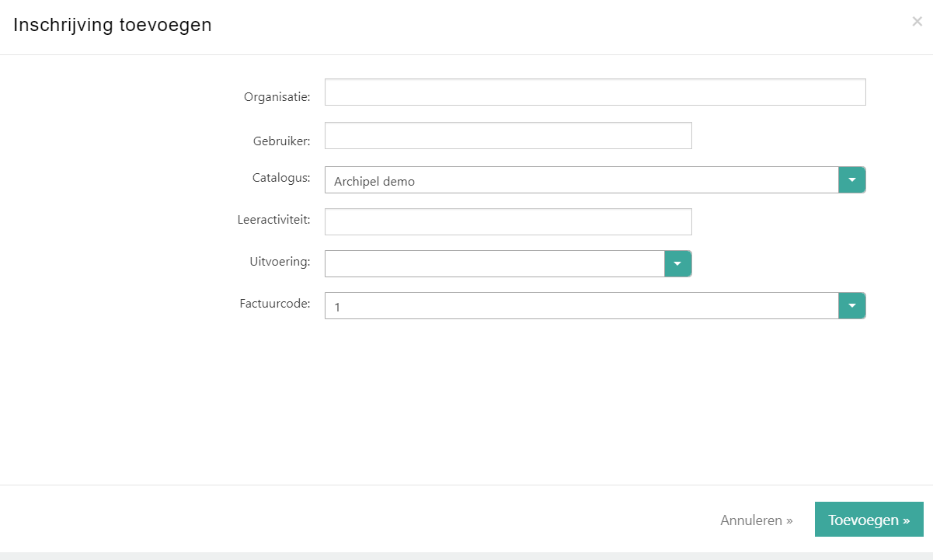Expand the Factuurcode dropdown arrow
The image size is (933, 560).
(x=851, y=305)
